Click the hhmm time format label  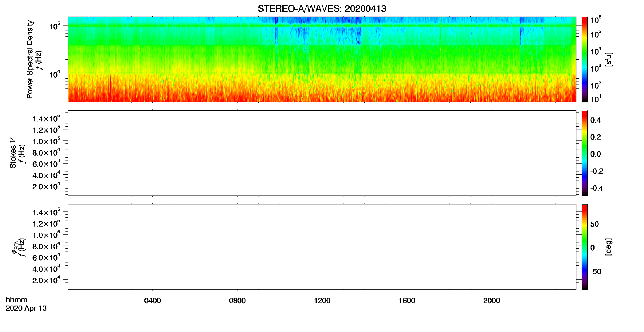17,300
